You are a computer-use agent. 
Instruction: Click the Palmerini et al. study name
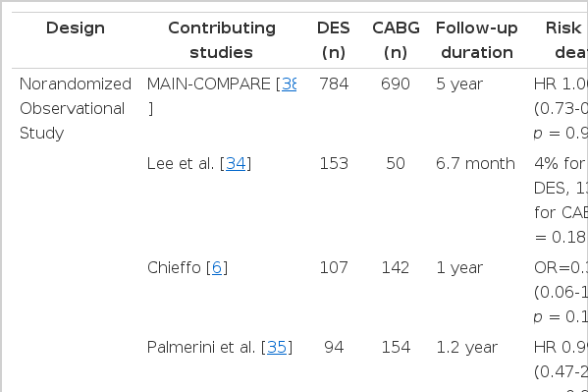201,348
